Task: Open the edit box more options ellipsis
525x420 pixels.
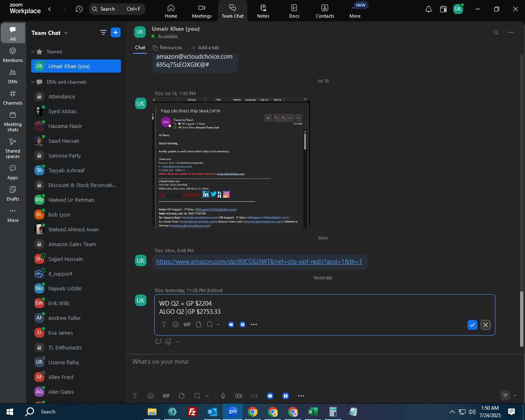Action: pyautogui.click(x=254, y=324)
